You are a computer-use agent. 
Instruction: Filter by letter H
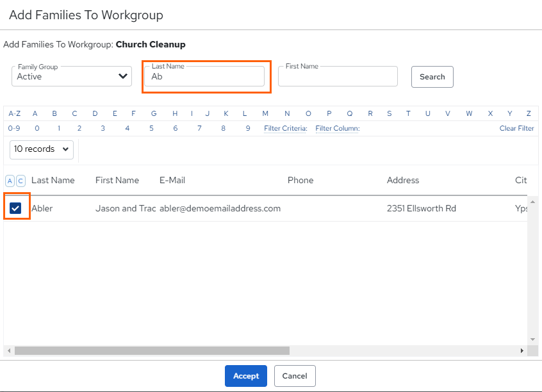pyautogui.click(x=175, y=113)
